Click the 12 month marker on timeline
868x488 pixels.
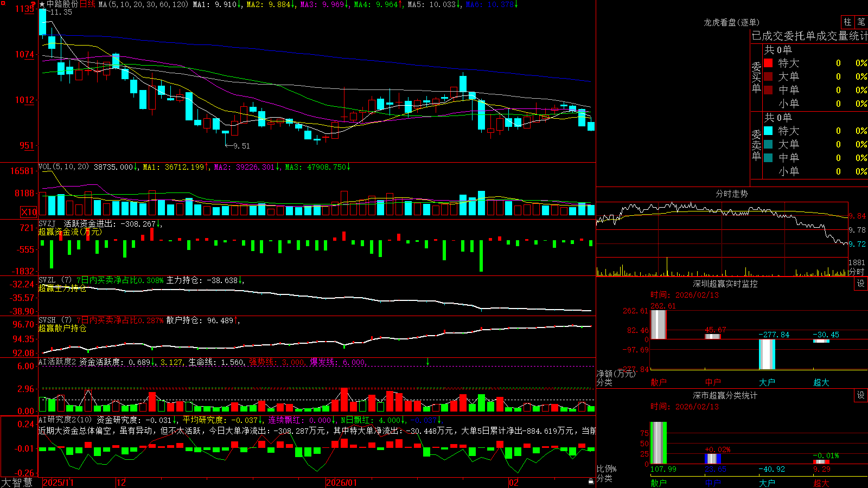(122, 483)
